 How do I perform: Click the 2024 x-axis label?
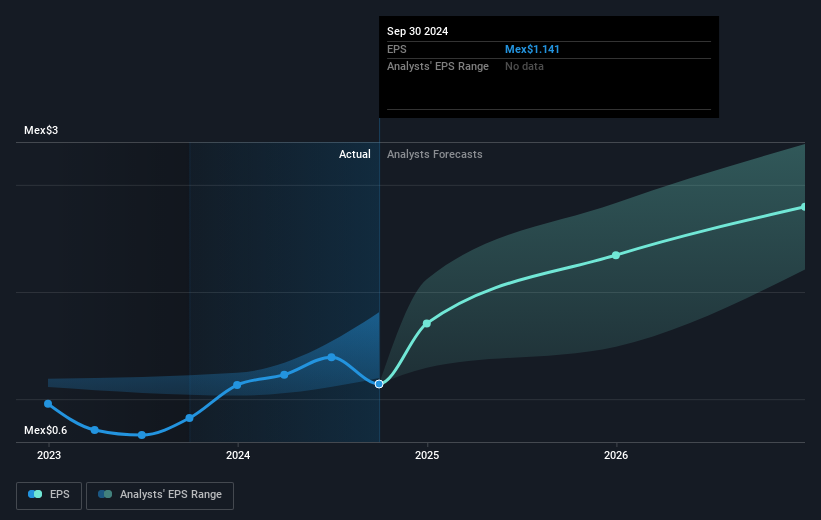(x=238, y=456)
